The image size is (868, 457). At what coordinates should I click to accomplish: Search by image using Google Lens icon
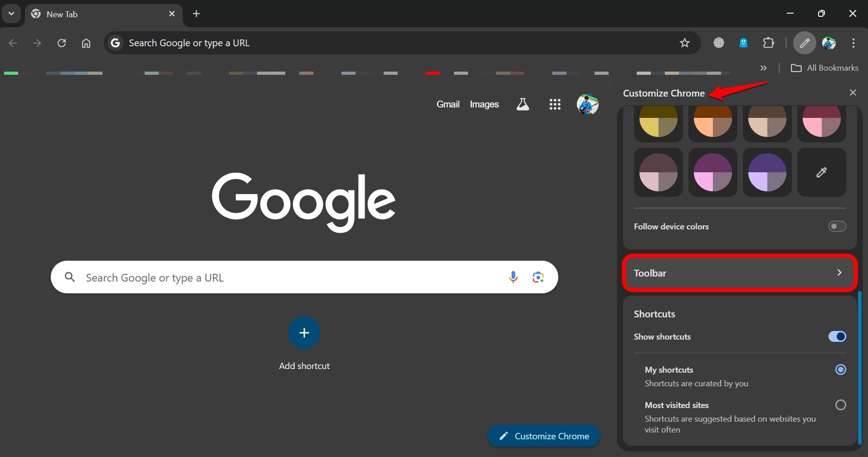(x=538, y=277)
